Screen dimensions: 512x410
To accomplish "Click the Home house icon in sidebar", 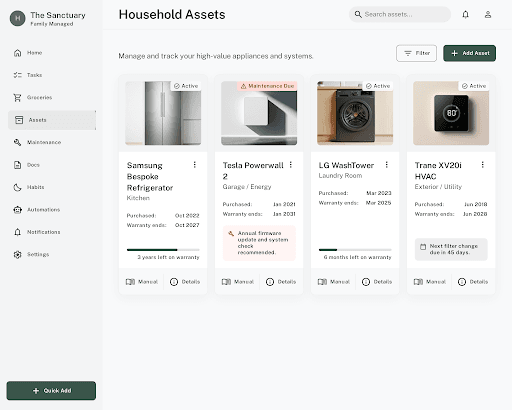I will click(18, 53).
